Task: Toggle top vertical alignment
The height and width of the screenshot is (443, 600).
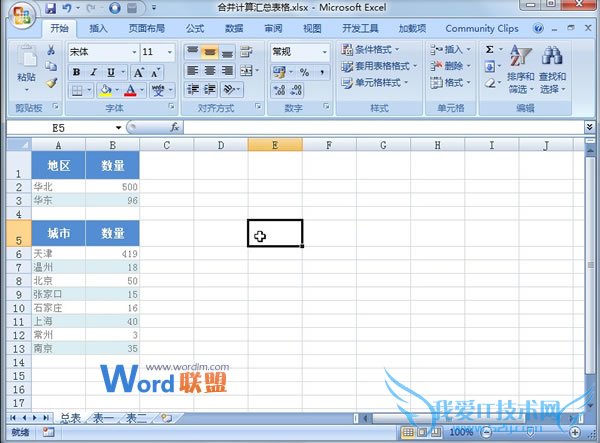Action: pos(192,52)
